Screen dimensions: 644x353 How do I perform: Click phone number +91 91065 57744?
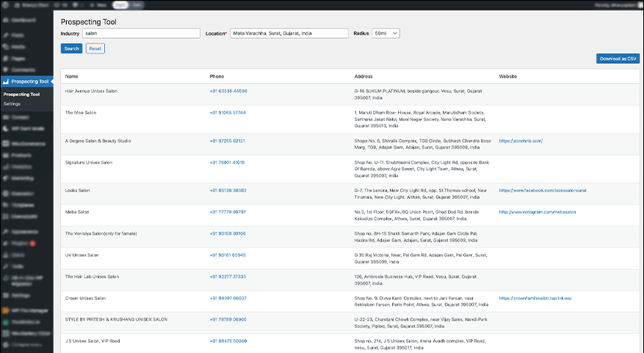228,112
